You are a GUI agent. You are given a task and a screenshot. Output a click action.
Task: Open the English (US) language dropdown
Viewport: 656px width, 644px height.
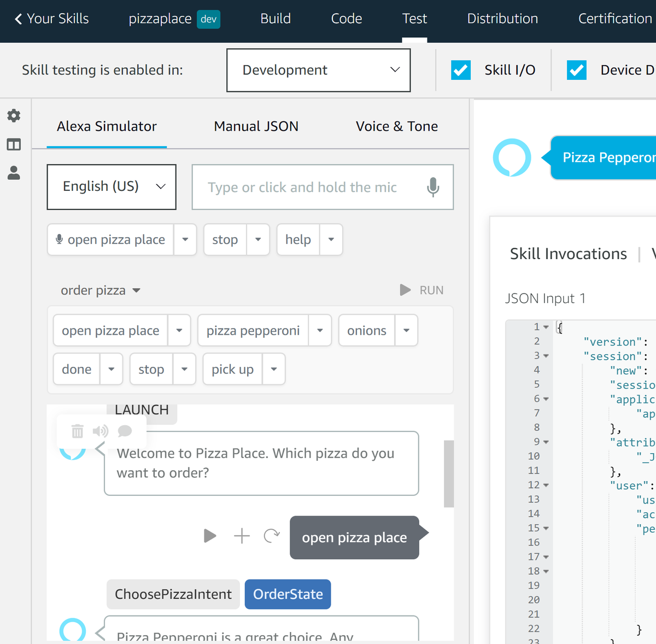112,187
